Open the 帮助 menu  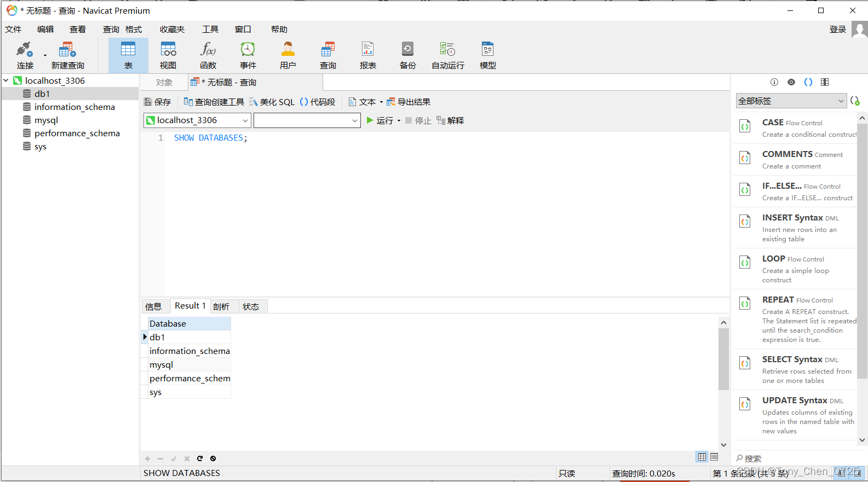point(279,30)
